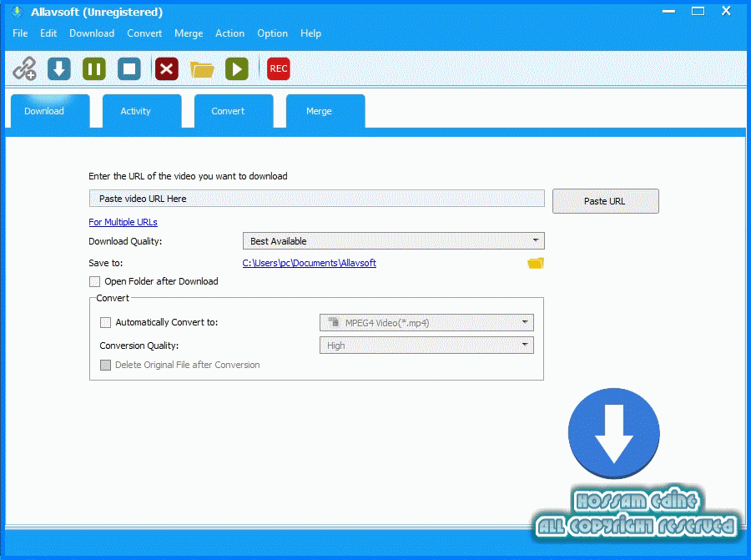Switch to the Convert tab
751x560 pixels.
(234, 111)
